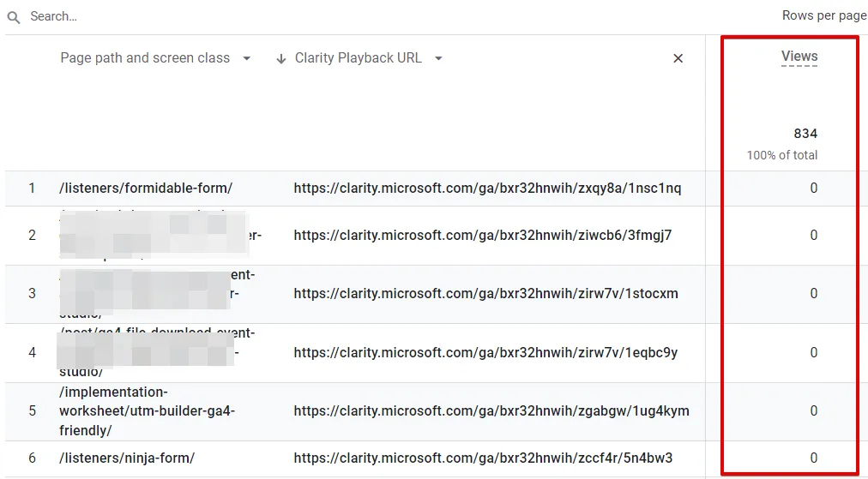
Task: Open Clarity URL ending in 1nsc1nq
Action: coord(487,188)
